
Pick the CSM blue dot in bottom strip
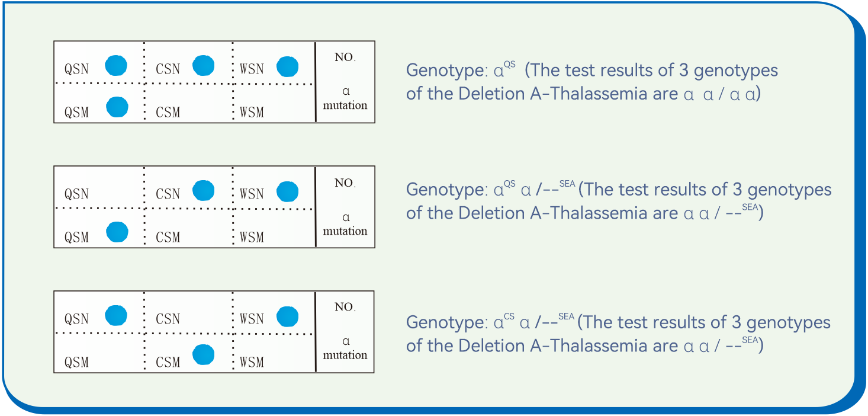203,355
